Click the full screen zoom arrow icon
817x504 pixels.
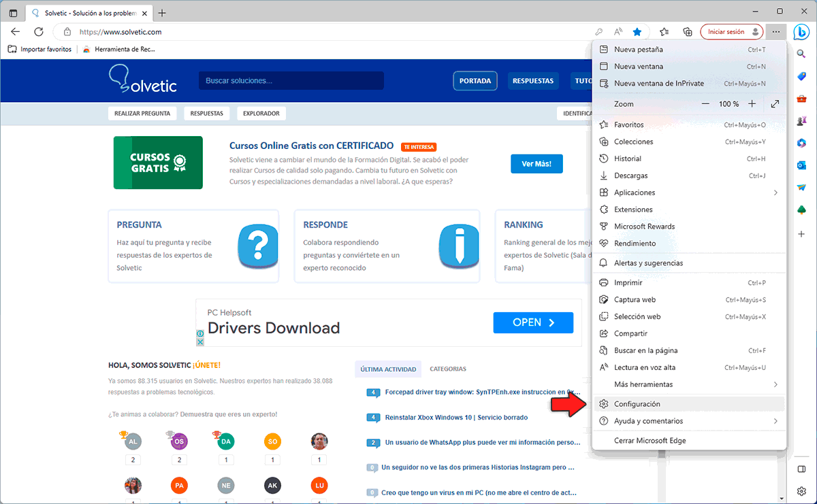775,104
